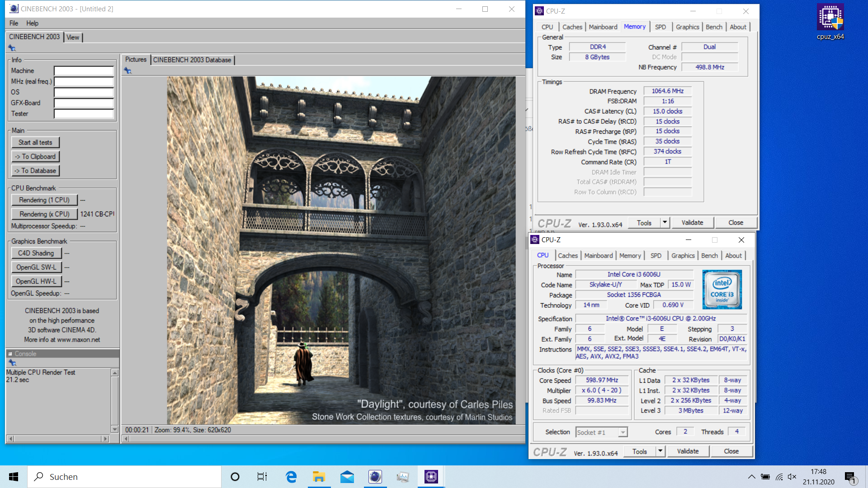Click the GFX-Board input field
868x488 pixels.
point(84,103)
